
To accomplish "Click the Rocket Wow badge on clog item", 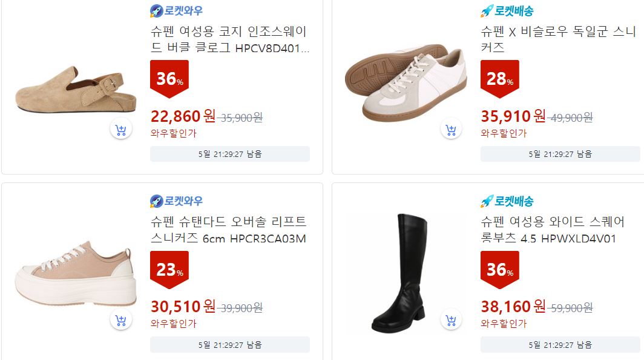I will [176, 11].
